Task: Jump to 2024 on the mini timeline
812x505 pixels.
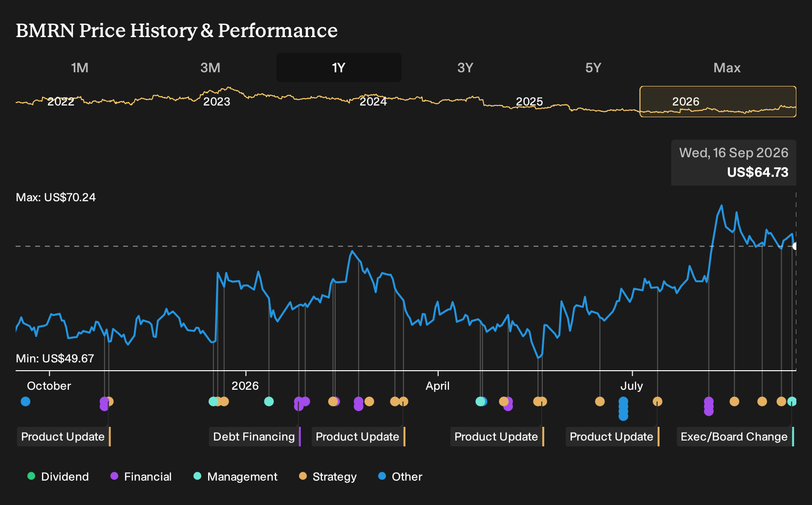Action: 373,102
